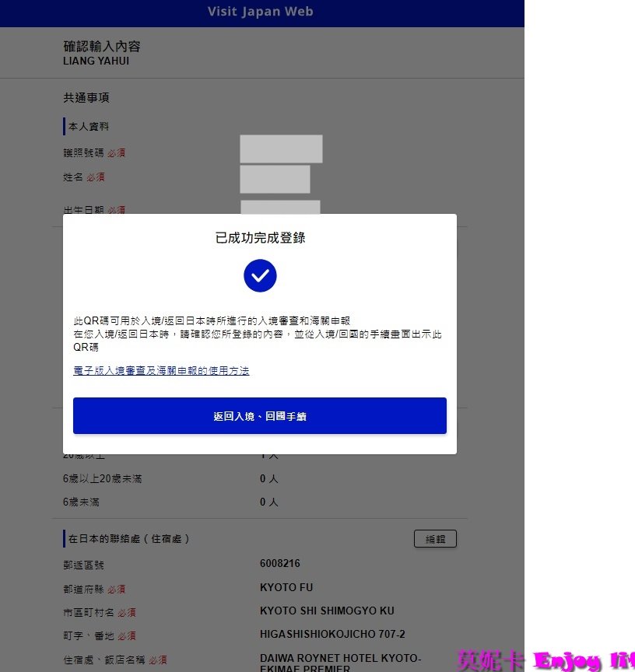635x672 pixels.
Task: Click the redacted 出生日期 value box
Action: pos(280,208)
